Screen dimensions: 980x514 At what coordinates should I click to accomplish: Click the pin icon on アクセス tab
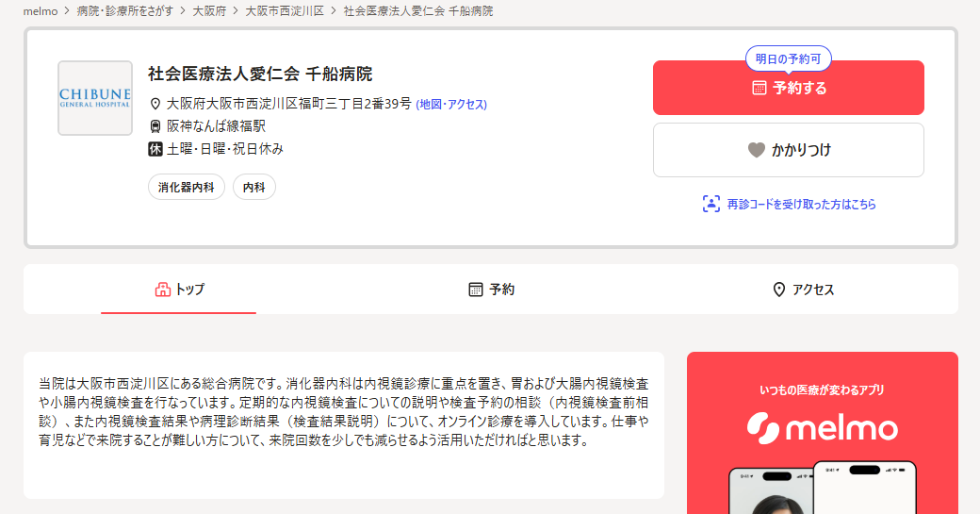tap(778, 290)
